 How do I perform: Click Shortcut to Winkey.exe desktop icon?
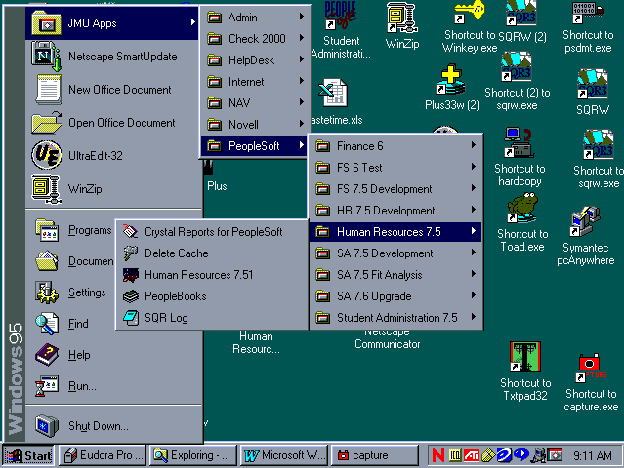[x=470, y=28]
